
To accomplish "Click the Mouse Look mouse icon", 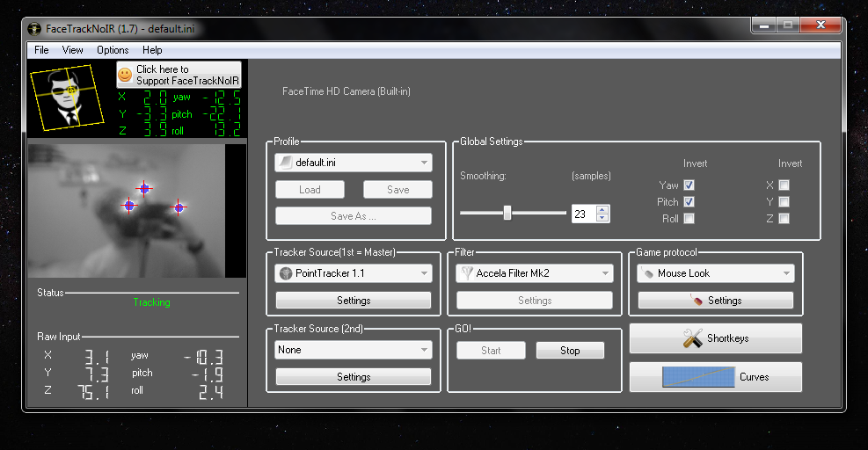I will coord(647,273).
